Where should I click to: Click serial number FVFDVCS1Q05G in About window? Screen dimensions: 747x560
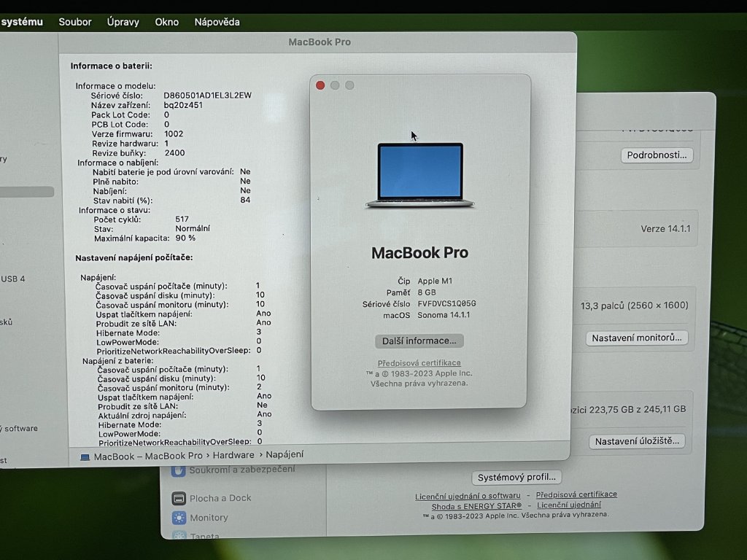point(447,304)
